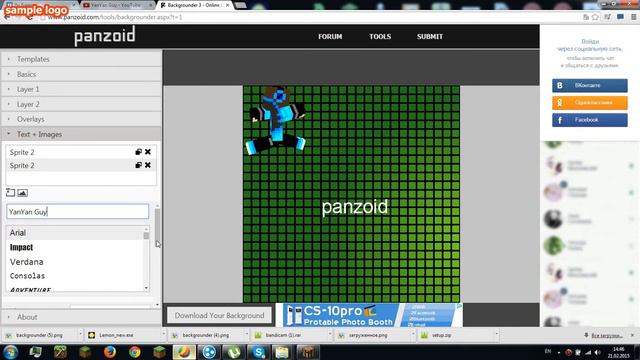Open the Windows Start menu
The width and height of the screenshot is (640, 360).
point(11,352)
